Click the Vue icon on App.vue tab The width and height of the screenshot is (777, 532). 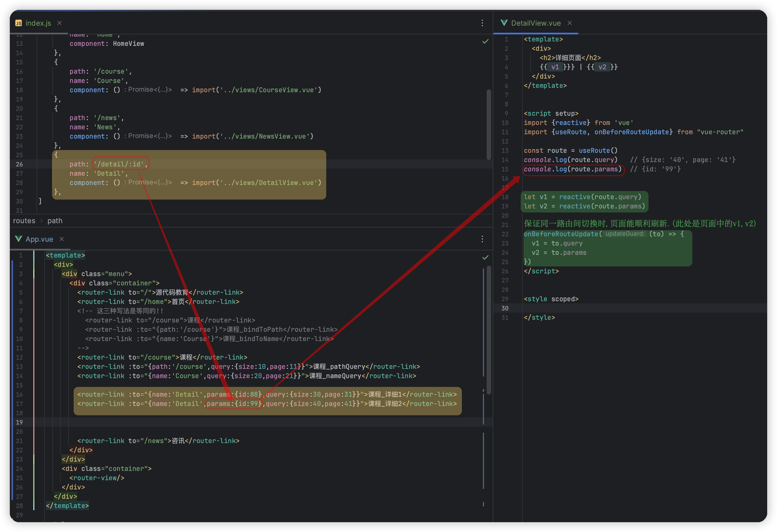point(18,239)
